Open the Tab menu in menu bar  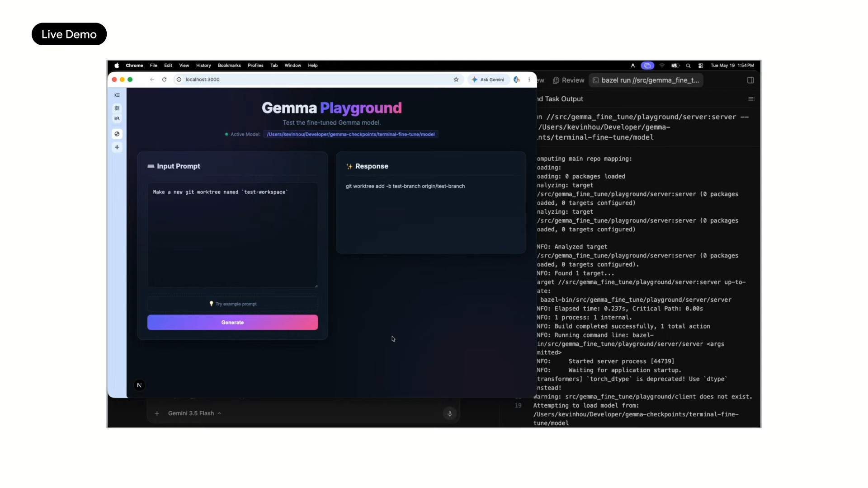pos(274,66)
